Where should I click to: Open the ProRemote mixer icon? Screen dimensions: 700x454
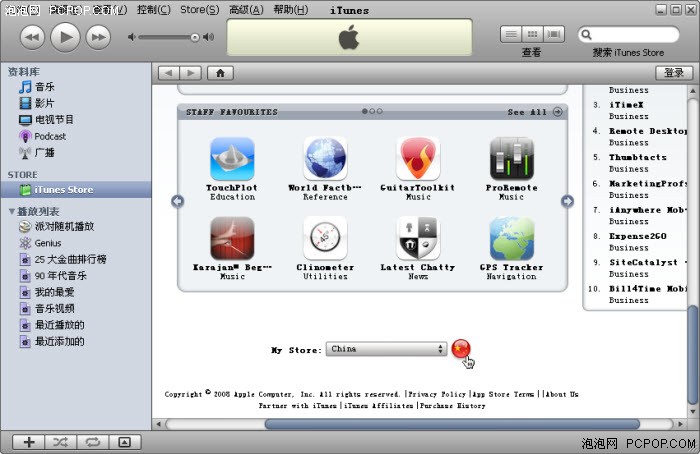(x=512, y=159)
